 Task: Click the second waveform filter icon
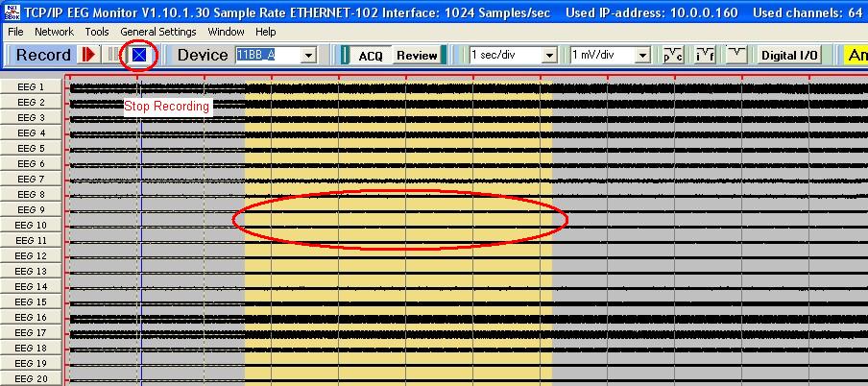705,55
